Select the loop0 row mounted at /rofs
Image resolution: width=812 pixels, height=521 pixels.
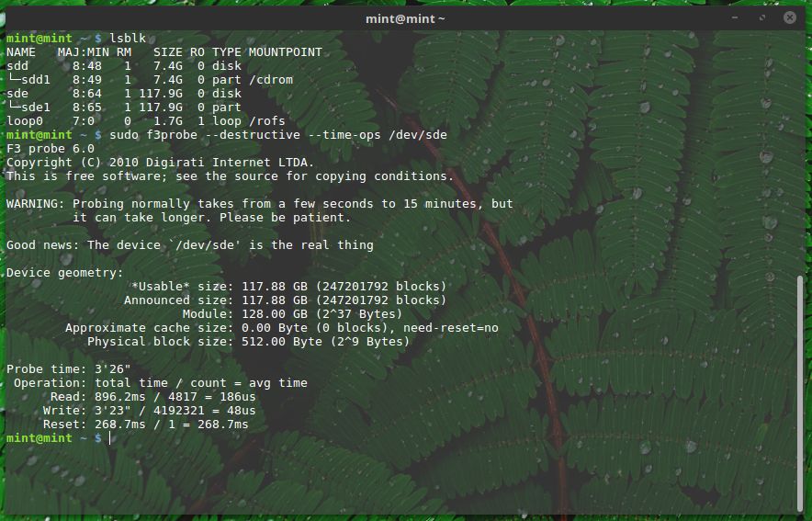(x=146, y=121)
